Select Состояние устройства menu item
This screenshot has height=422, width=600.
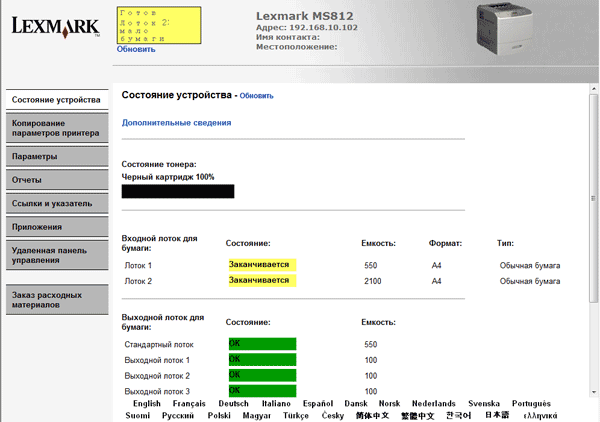click(x=57, y=100)
